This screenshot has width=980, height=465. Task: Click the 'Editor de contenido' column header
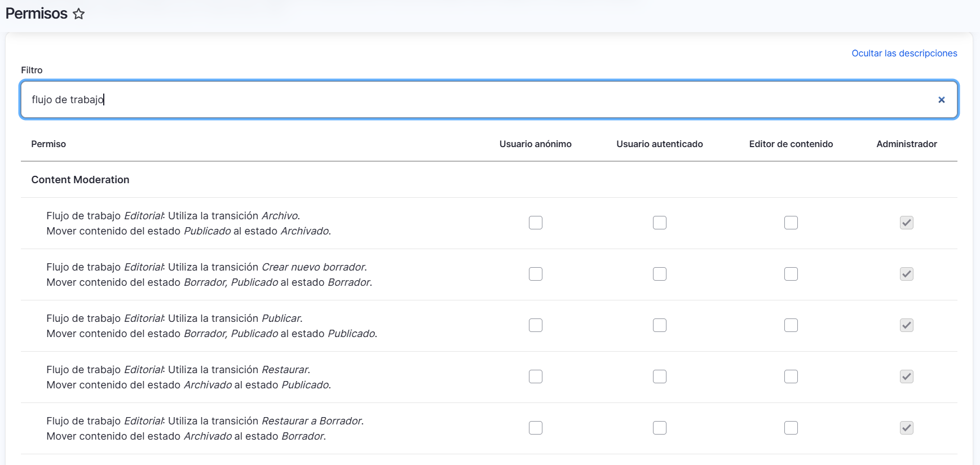791,144
